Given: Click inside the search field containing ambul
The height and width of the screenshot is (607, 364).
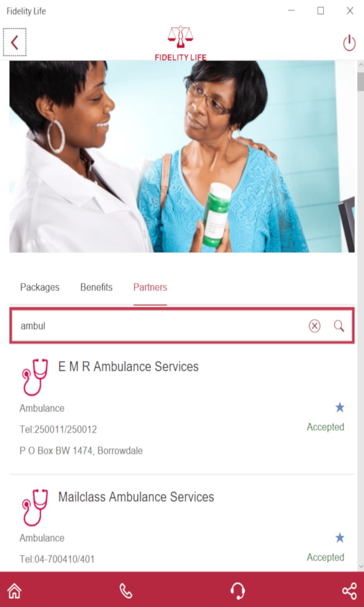Looking at the screenshot, I should pyautogui.click(x=161, y=326).
